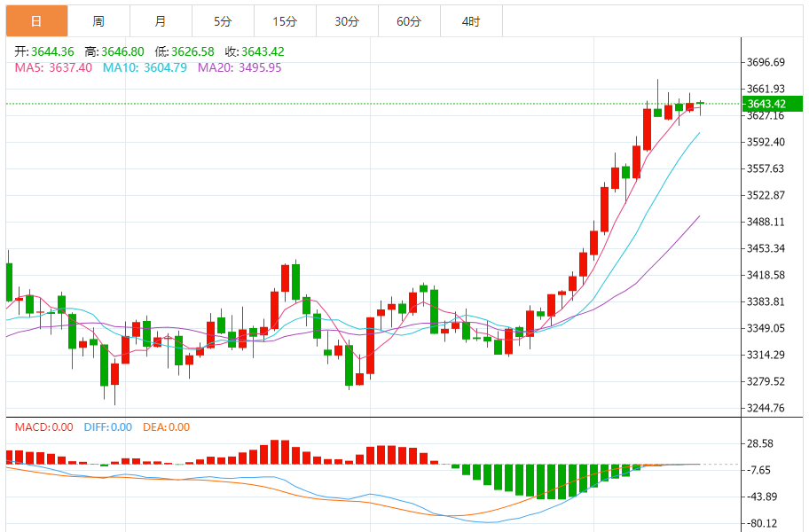The width and height of the screenshot is (809, 532).
Task: Click the 28.58 MACD axis label
Action: pos(760,443)
